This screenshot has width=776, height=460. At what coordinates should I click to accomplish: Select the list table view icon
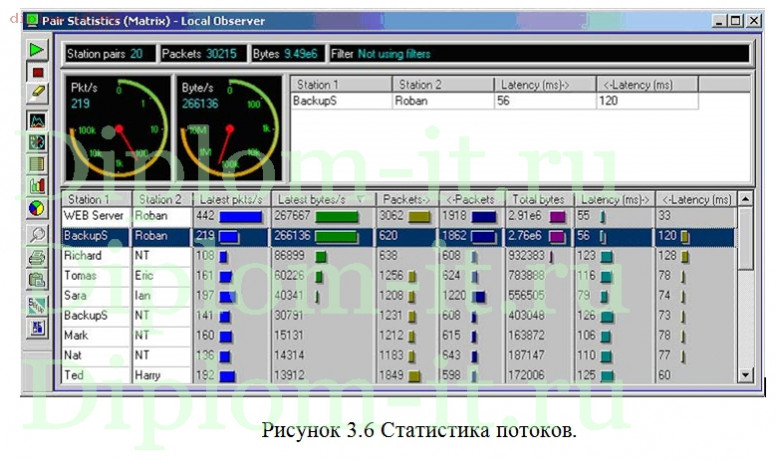click(x=37, y=164)
